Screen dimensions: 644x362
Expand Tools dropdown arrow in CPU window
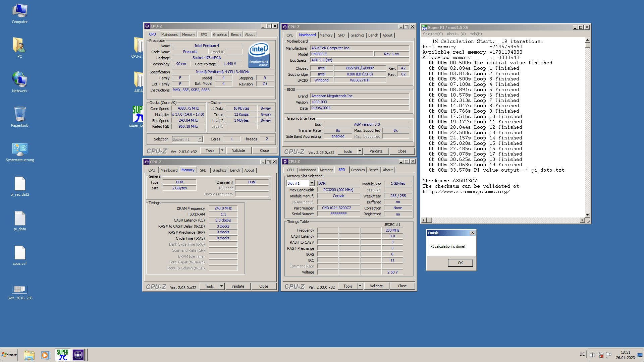(222, 151)
